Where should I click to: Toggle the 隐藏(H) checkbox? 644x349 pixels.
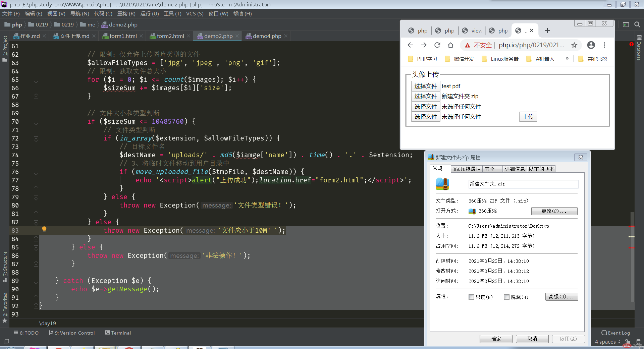507,297
